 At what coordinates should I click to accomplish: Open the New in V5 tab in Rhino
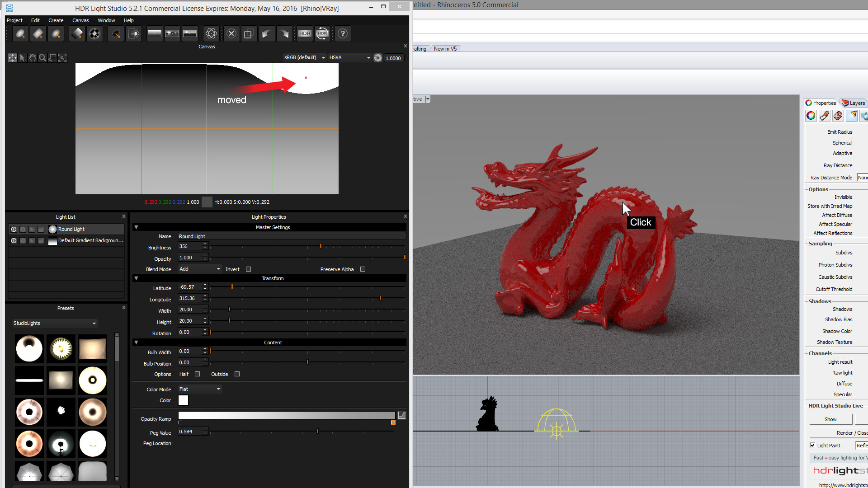click(x=445, y=49)
